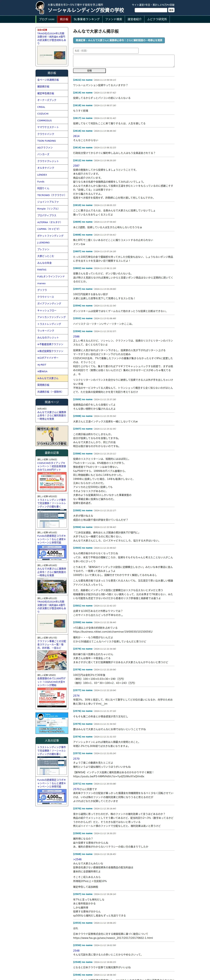Viewport: 210px width, 980px height.
Task: Click post number [2612] link
Action: 77,161
